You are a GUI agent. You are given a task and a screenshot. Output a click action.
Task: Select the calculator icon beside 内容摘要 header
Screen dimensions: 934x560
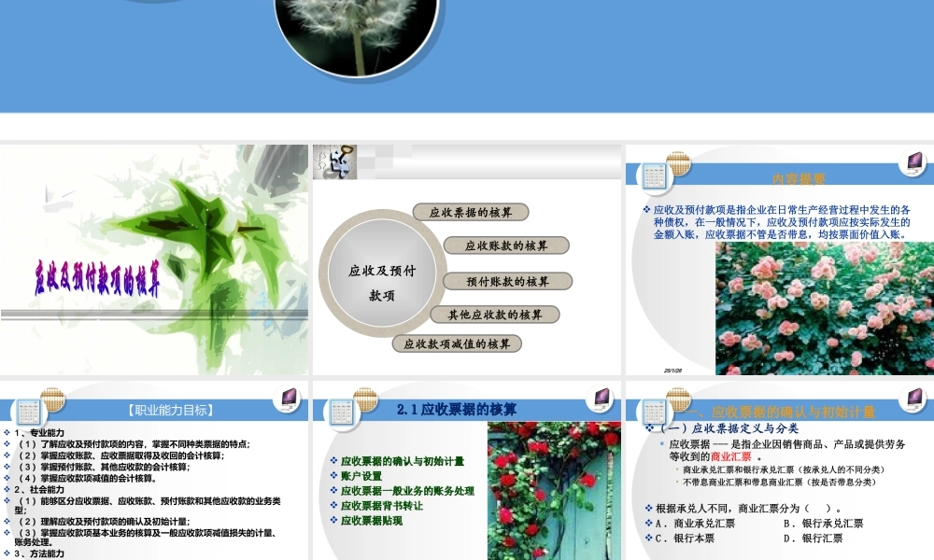click(654, 175)
